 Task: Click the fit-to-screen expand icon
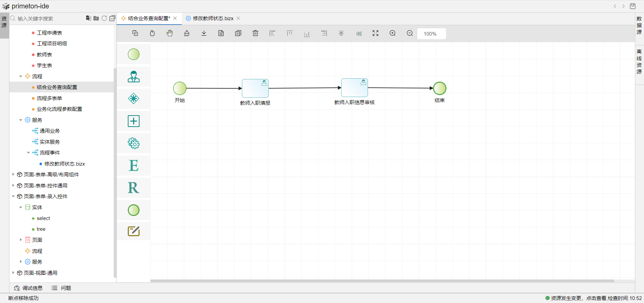coord(375,33)
